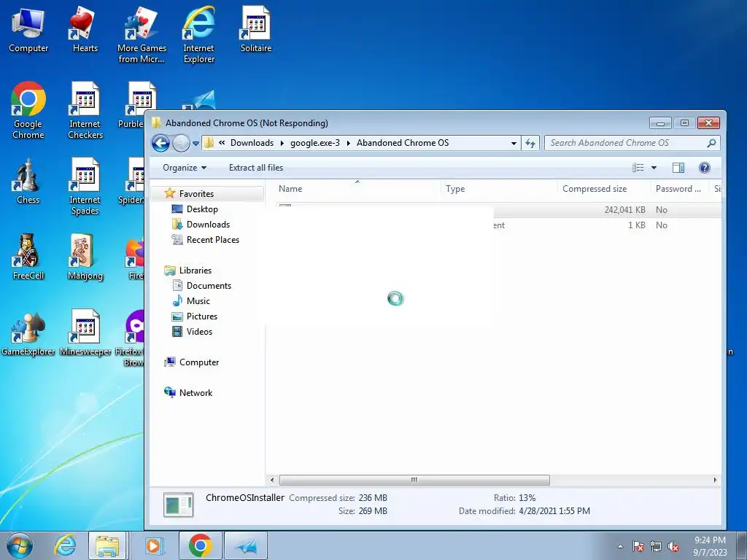Click the muted volume tray icon

click(673, 546)
